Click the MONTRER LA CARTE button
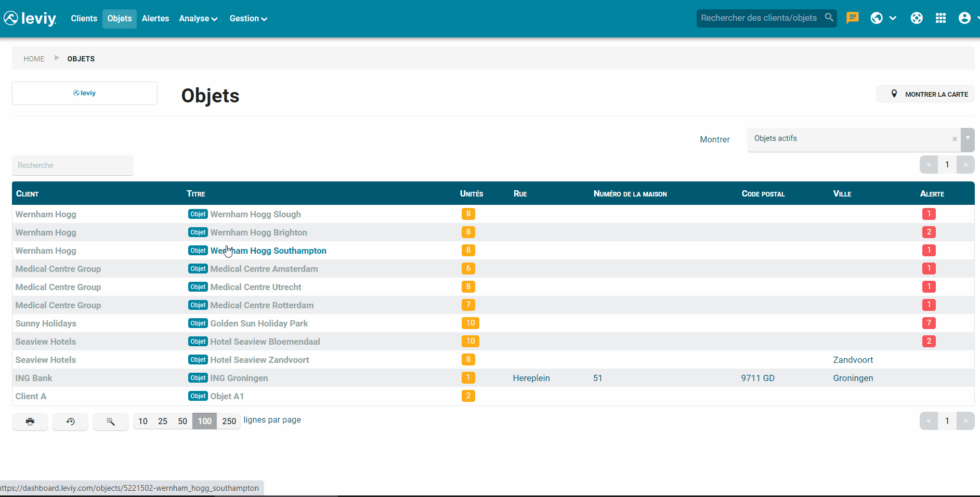 point(925,94)
